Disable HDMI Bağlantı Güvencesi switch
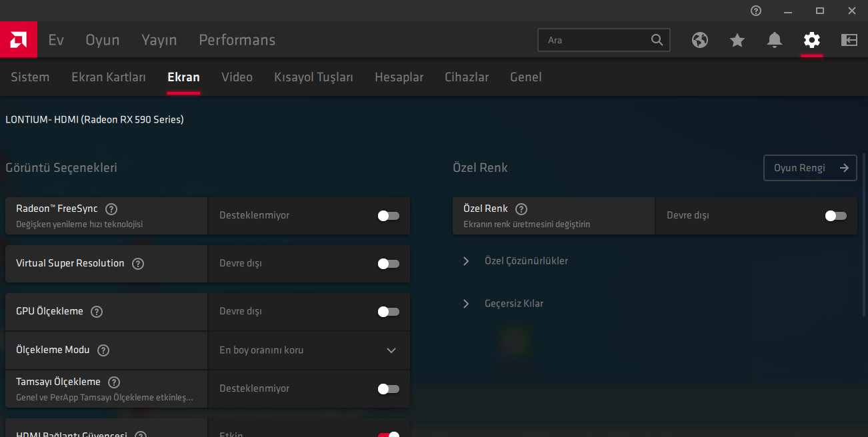Screen dimensions: 868x437 pyautogui.click(x=388, y=434)
